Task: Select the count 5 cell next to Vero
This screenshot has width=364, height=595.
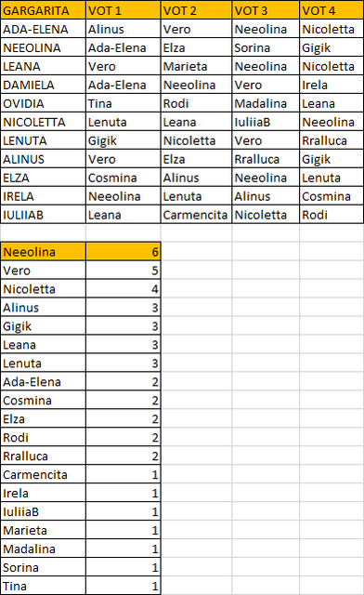Action: click(123, 271)
